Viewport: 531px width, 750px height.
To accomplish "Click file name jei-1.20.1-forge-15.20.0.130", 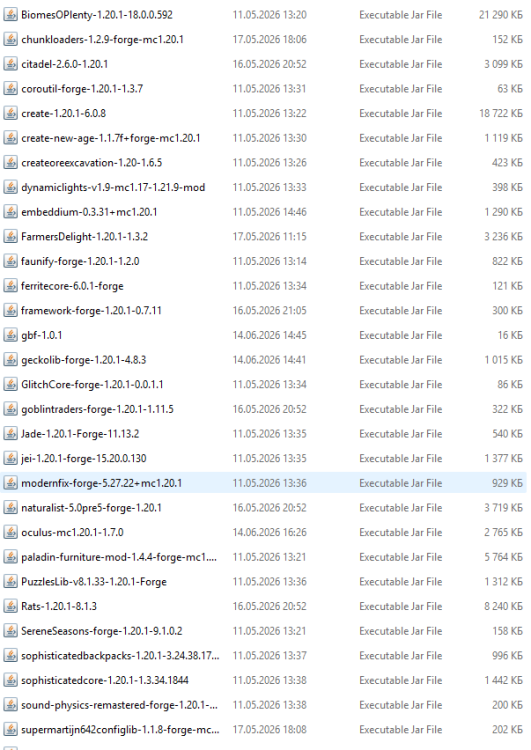I will [x=84, y=458].
